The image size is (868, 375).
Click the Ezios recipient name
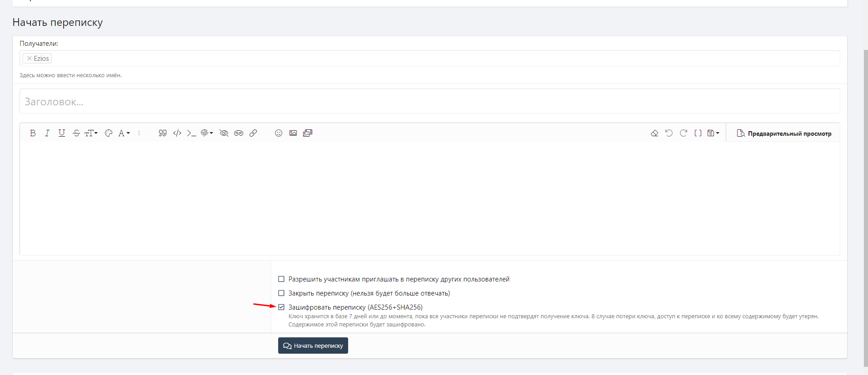click(41, 59)
